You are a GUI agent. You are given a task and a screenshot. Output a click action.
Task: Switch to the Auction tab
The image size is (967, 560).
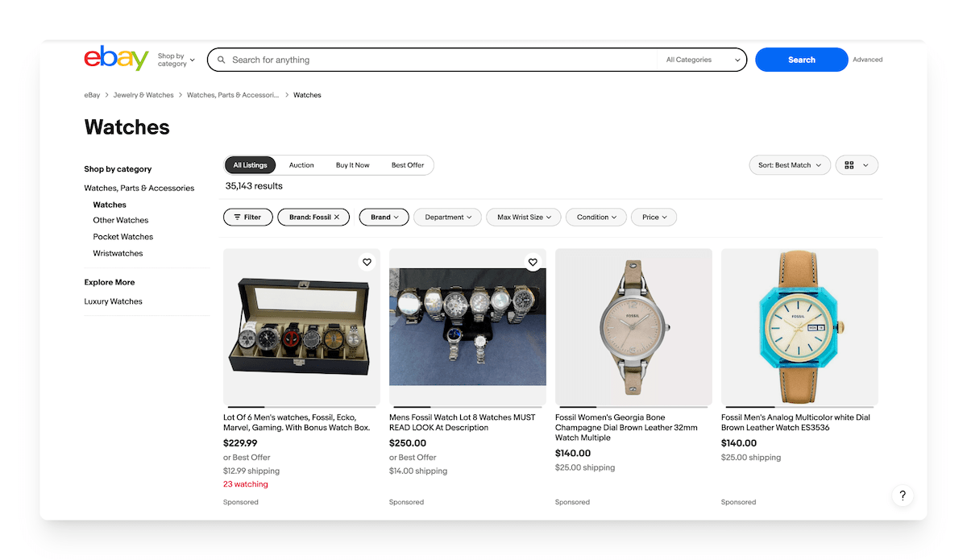click(x=301, y=165)
